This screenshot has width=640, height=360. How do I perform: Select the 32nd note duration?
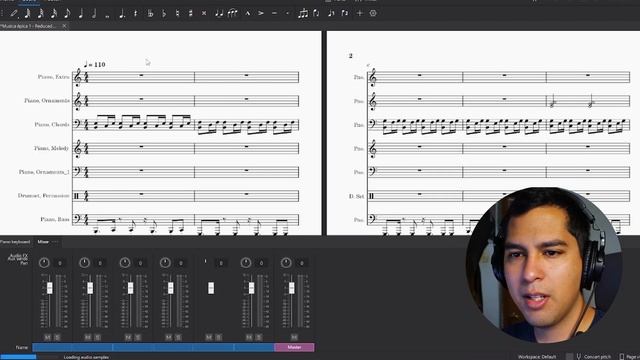tap(41, 13)
